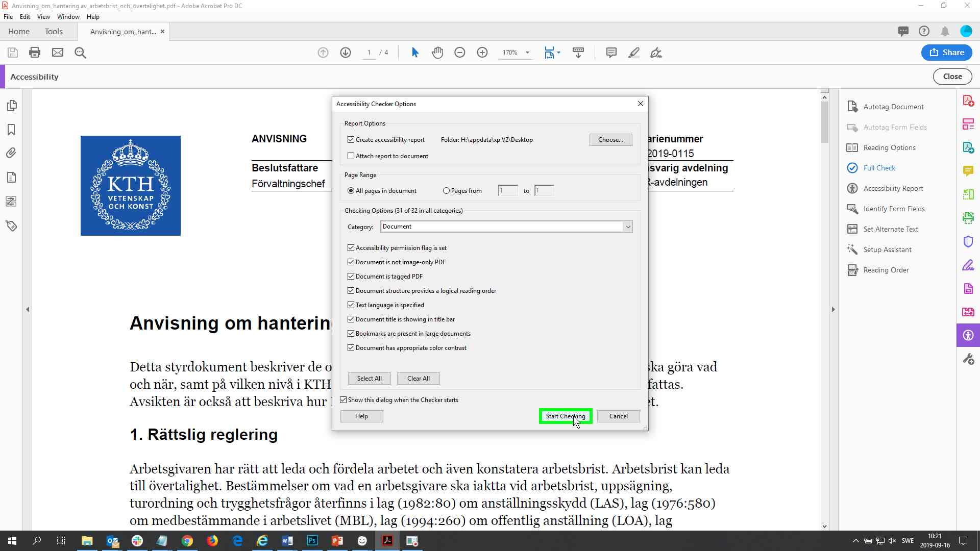This screenshot has width=980, height=551.
Task: Open Attachments paperclip panel icon
Action: click(x=11, y=153)
